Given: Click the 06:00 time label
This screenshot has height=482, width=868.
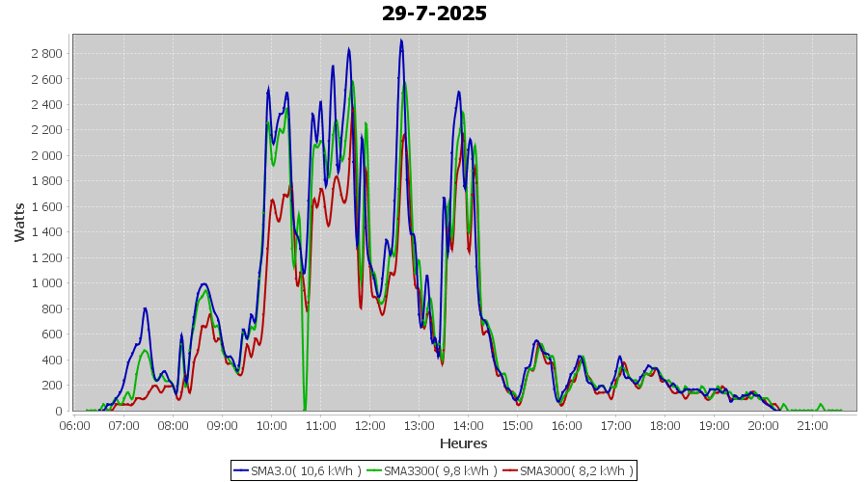Looking at the screenshot, I should click(74, 426).
